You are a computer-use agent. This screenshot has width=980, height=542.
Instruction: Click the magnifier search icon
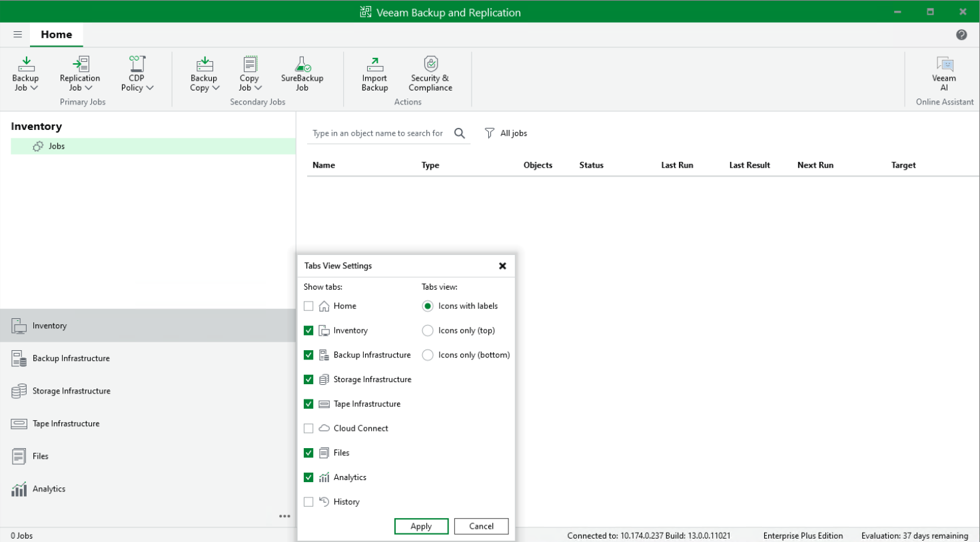(x=460, y=133)
